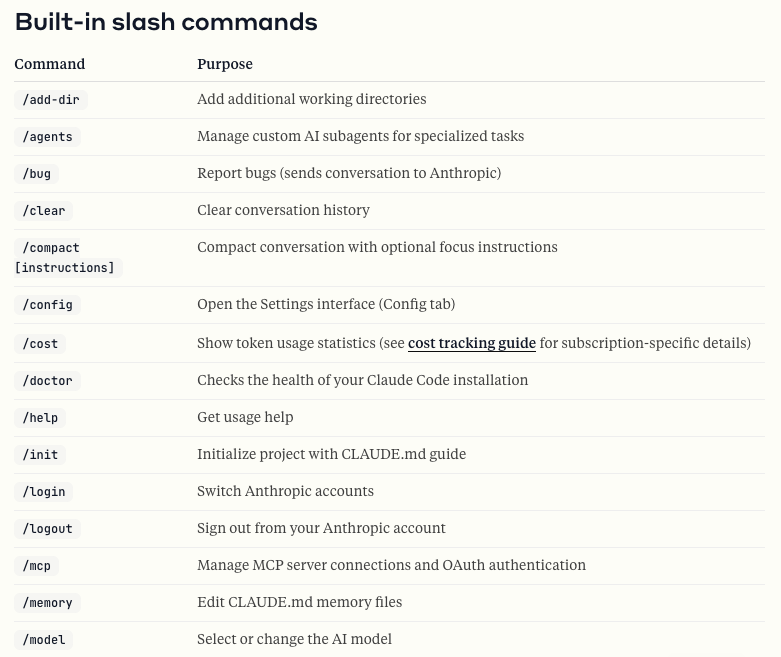The height and width of the screenshot is (657, 781).
Task: Select the /login command label
Action: pyautogui.click(x=44, y=492)
